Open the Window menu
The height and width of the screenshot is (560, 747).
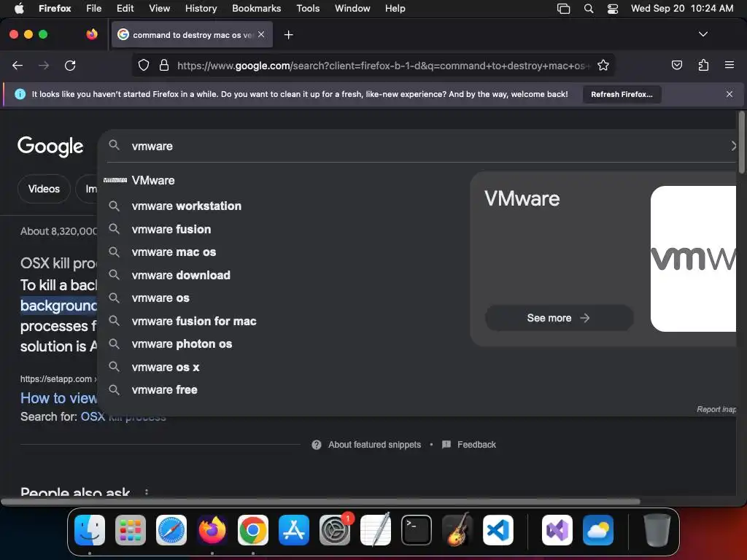point(352,9)
